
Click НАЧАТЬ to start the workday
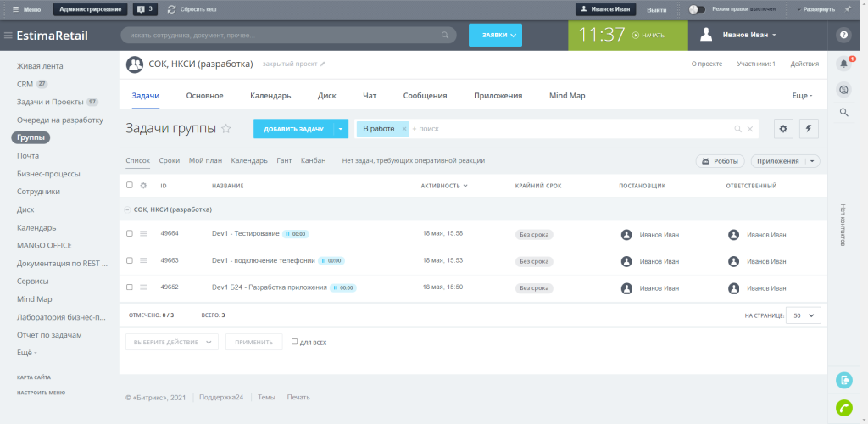tap(648, 35)
